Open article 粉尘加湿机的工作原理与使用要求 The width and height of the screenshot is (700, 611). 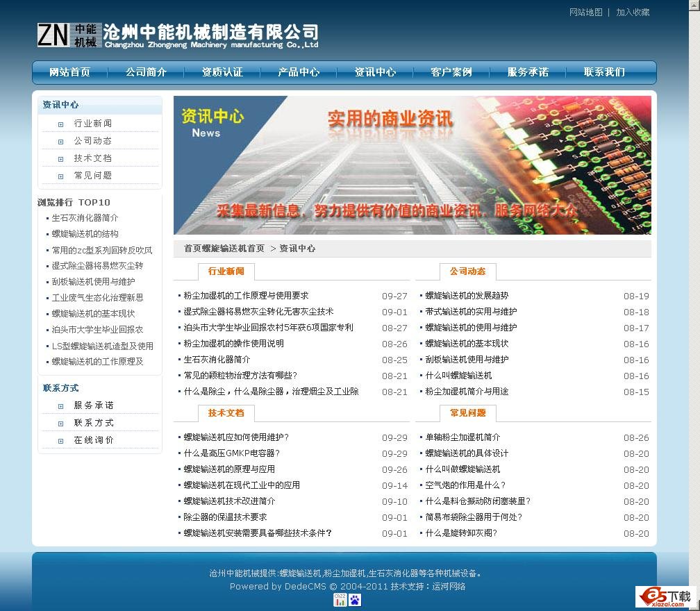pos(246,296)
